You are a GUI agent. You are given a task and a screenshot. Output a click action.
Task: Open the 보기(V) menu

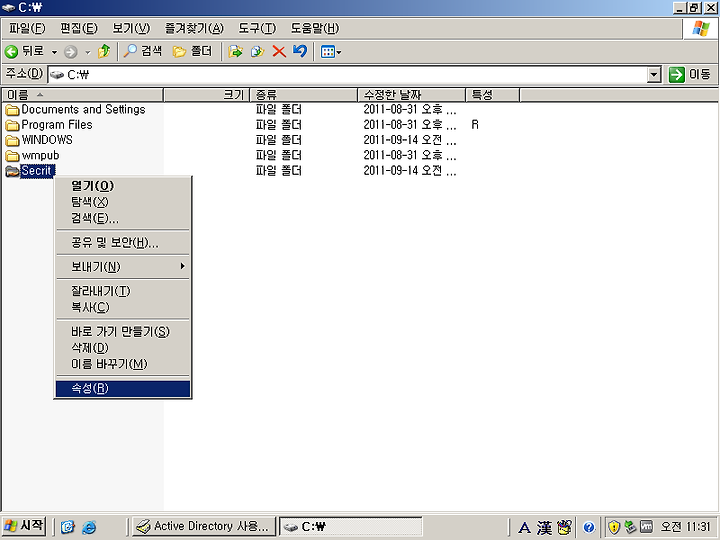click(x=131, y=28)
